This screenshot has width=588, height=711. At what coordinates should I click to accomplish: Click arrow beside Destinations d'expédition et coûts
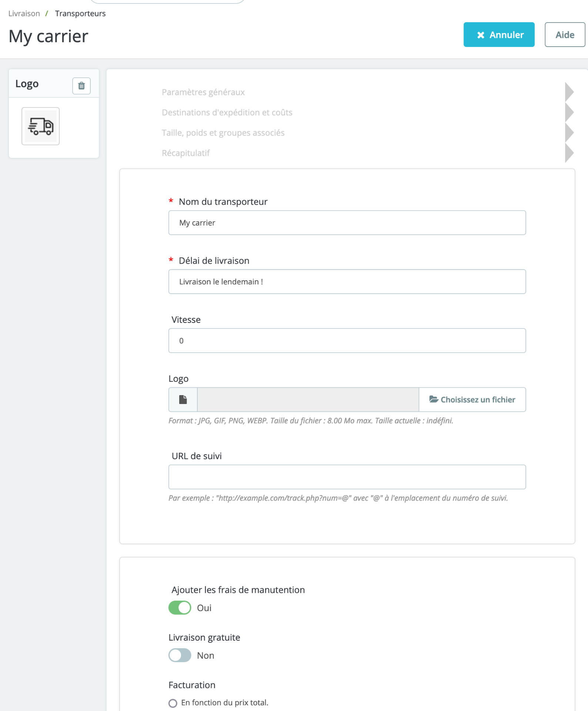(x=569, y=112)
